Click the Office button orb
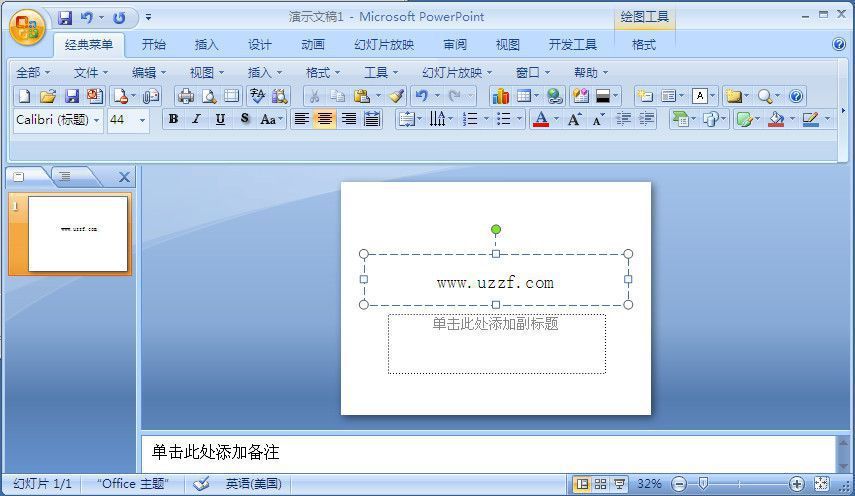Image resolution: width=855 pixels, height=496 pixels. pos(27,27)
